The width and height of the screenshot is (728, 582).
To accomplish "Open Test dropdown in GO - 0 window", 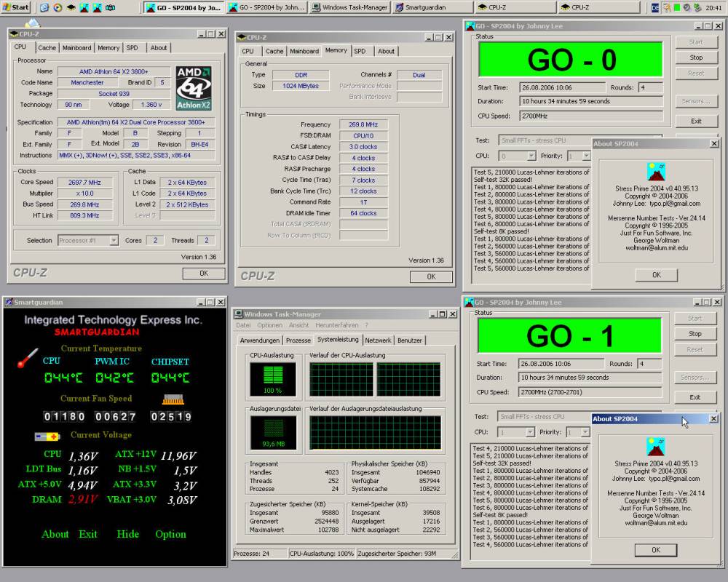I will pos(545,140).
